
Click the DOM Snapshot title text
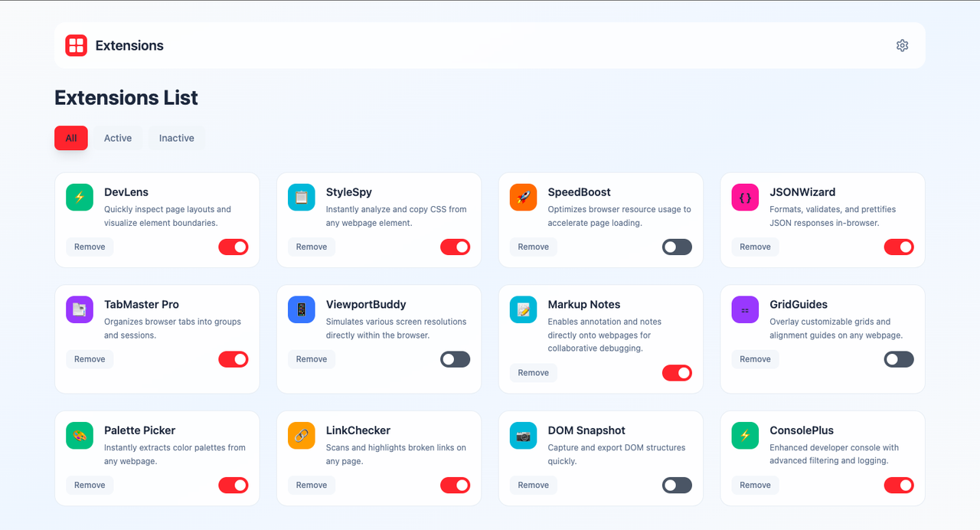point(586,430)
